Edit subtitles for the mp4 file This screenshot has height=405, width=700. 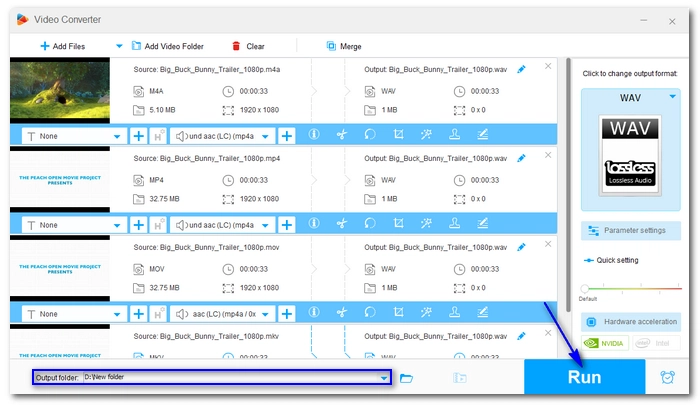(483, 223)
